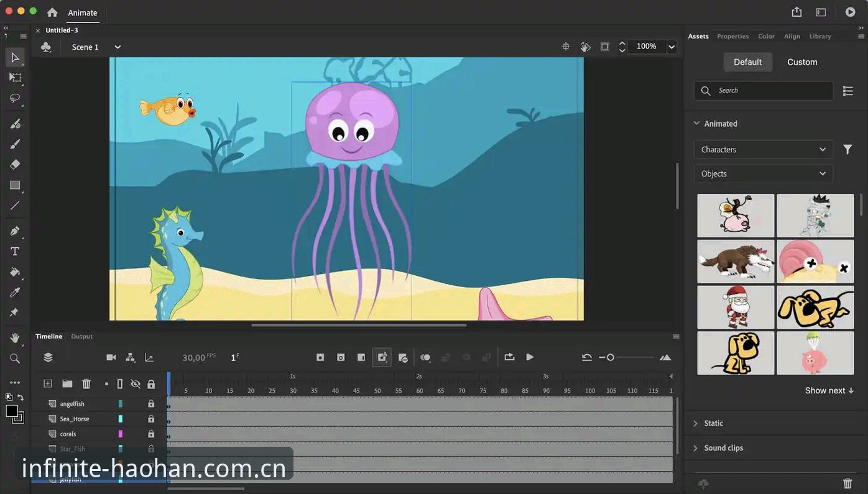Add camera layer in timeline
The image size is (868, 494).
(111, 357)
